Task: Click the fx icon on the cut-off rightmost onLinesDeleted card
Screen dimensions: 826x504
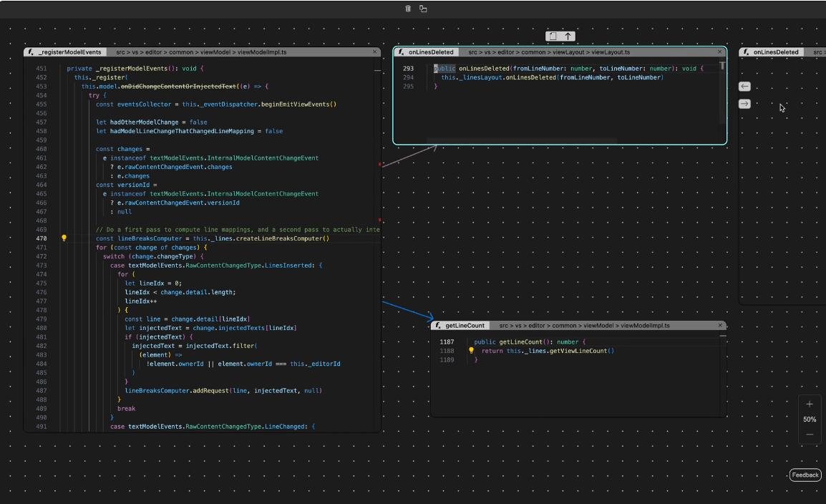Action: [x=747, y=52]
